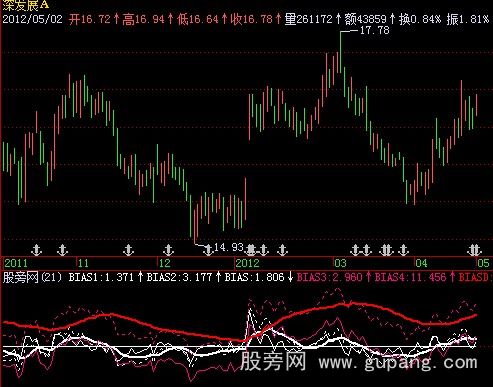The image size is (493, 387).
Task: Click the 深发展A stock title
Action: [x=26, y=5]
